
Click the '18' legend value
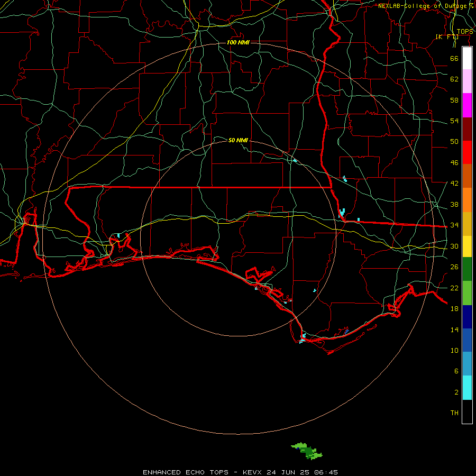tap(454, 309)
